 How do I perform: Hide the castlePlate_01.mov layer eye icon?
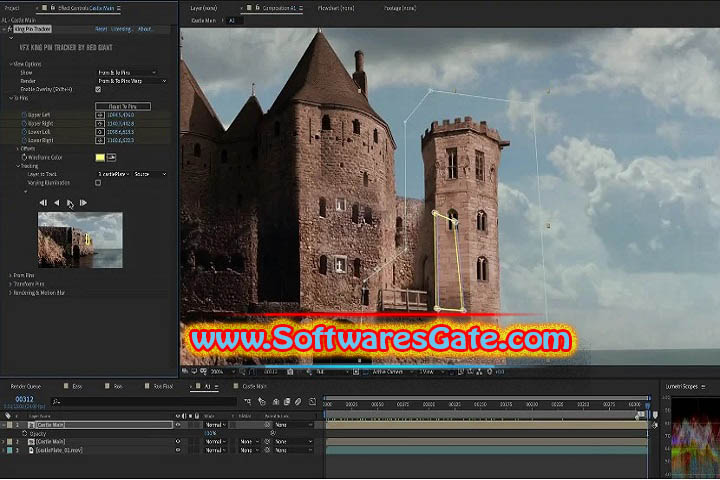pos(178,450)
